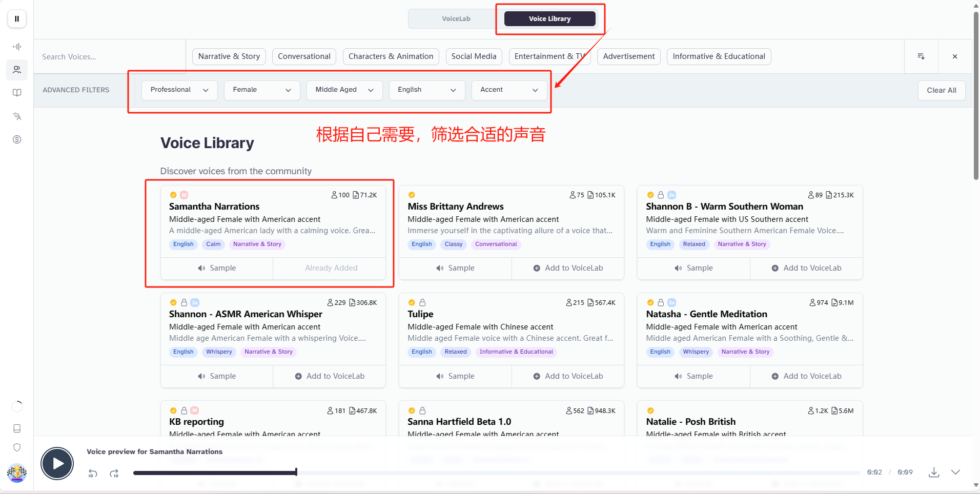Open the Speech Synthesis sidebar icon

tap(17, 47)
